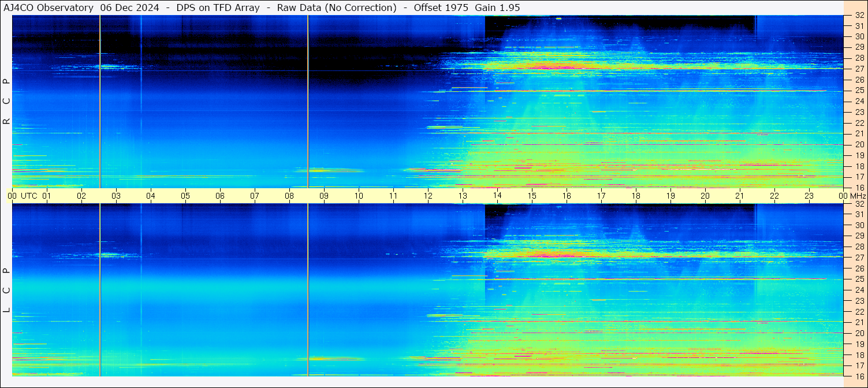Click the vertical 'R C P' panel label
The image size is (868, 388).
click(x=6, y=101)
